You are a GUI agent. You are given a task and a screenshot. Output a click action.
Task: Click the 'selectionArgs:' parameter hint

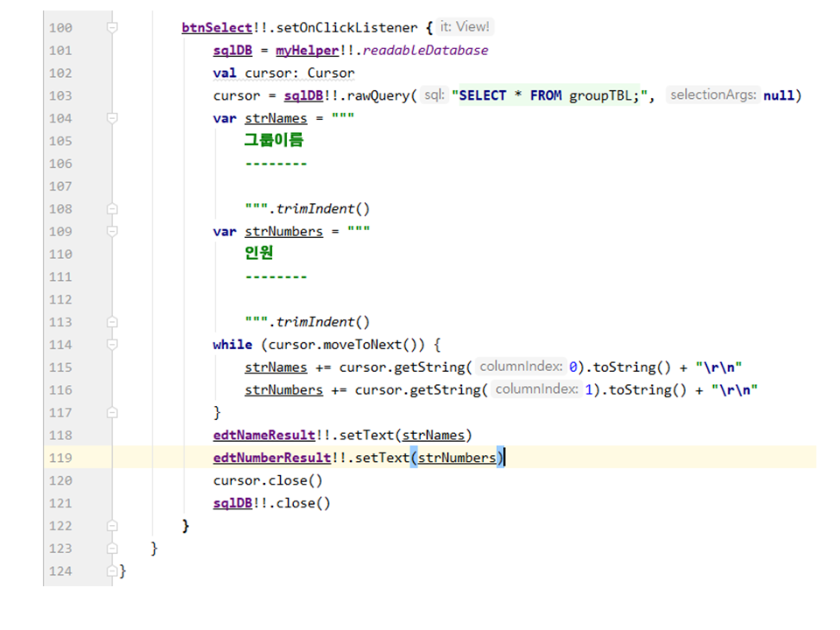point(713,95)
